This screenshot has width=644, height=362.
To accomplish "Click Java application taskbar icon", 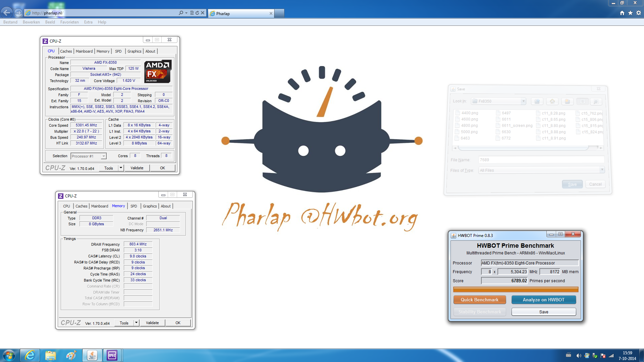I will 92,355.
